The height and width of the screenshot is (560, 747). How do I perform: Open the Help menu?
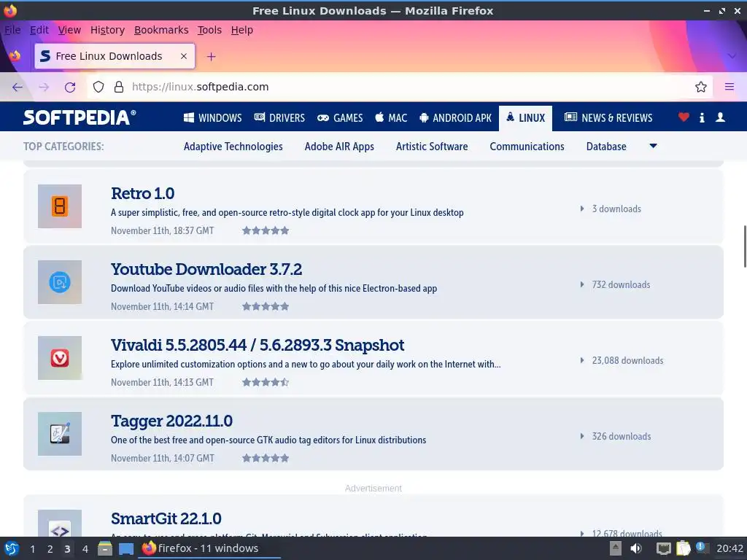242,30
